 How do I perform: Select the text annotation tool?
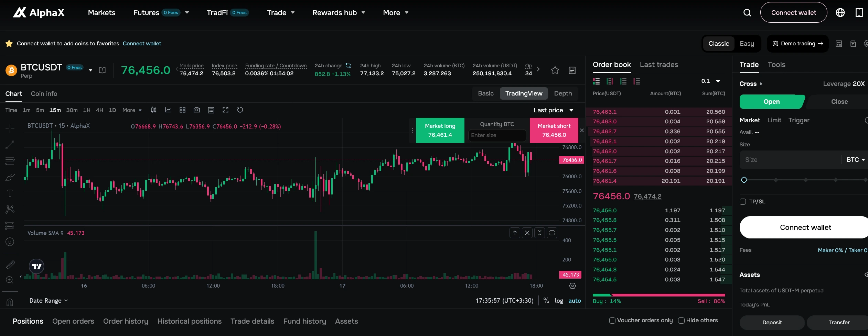pos(10,193)
